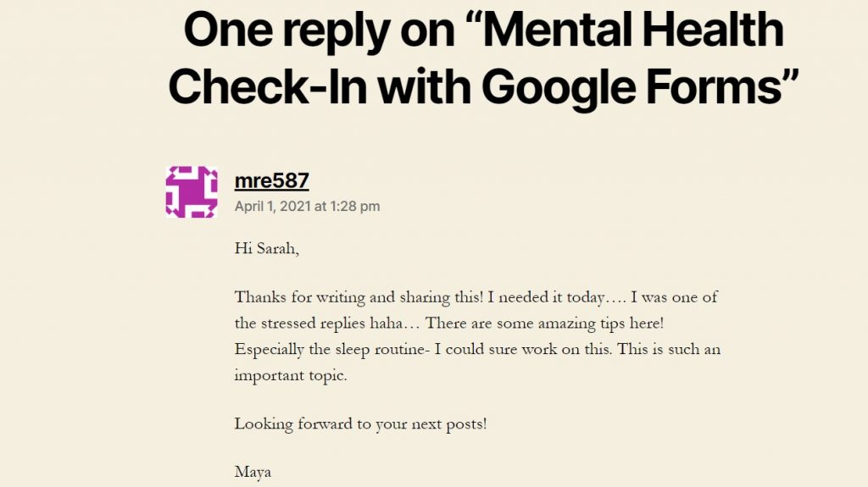Open the mre587 commenter profile link
Viewport: 868px width, 487px height.
(x=272, y=180)
